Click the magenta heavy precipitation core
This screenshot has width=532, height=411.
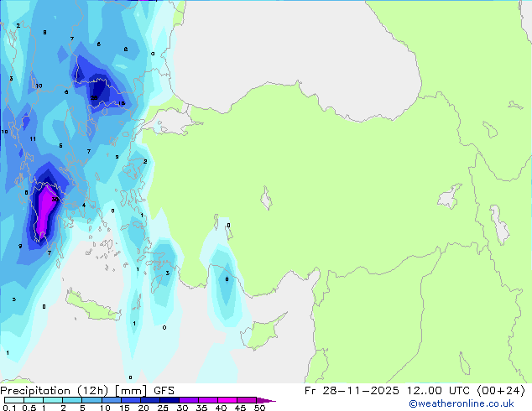pyautogui.click(x=44, y=211)
